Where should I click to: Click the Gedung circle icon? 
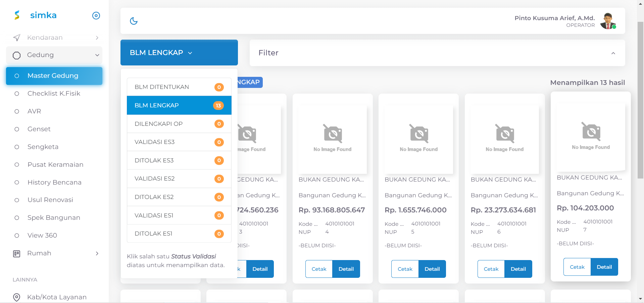point(17,55)
